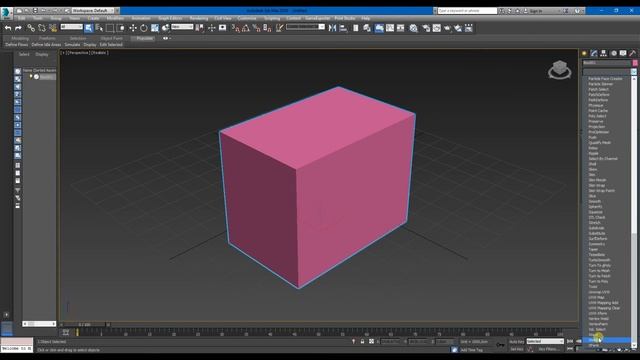Select the Select and Link tool
This screenshot has height=360, width=640.
pyautogui.click(x=31, y=28)
